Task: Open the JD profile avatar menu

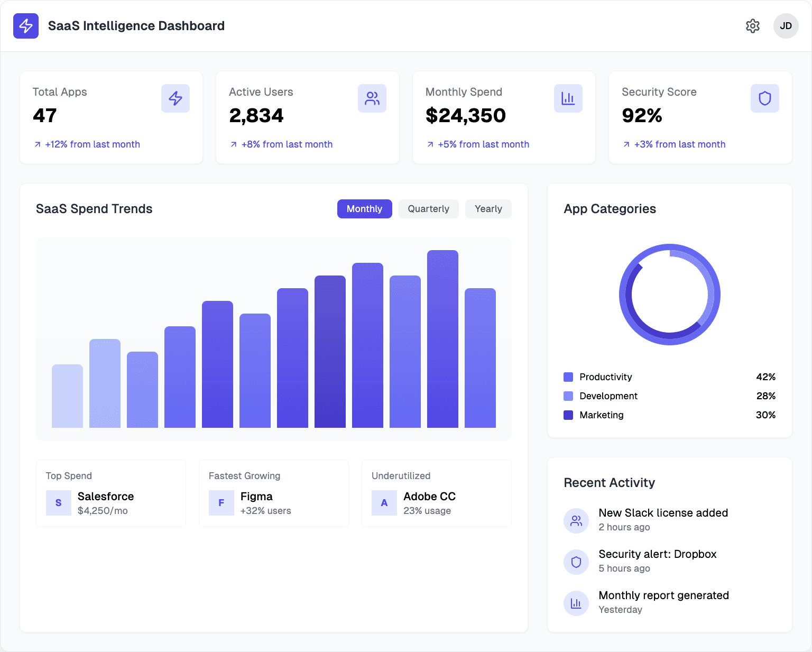Action: coord(786,25)
